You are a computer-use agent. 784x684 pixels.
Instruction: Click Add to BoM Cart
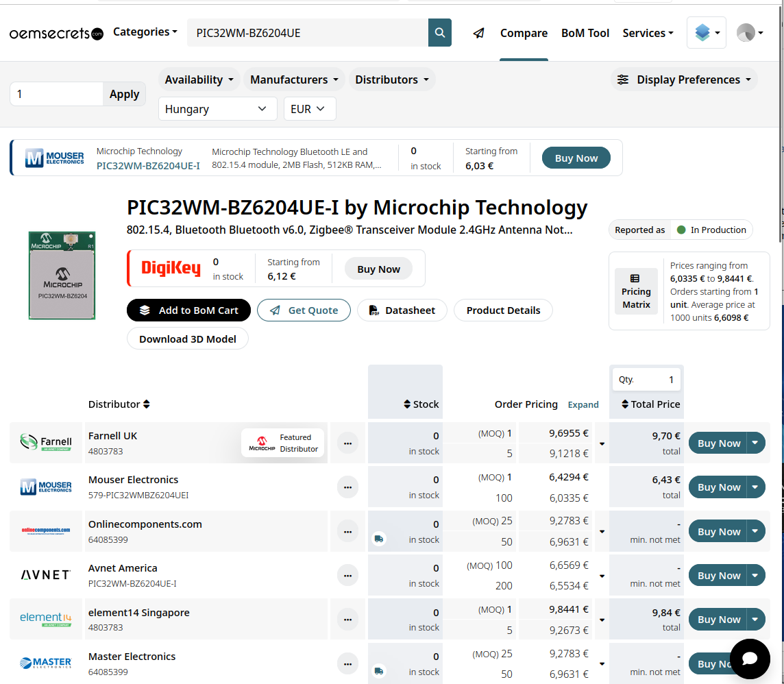pos(188,310)
